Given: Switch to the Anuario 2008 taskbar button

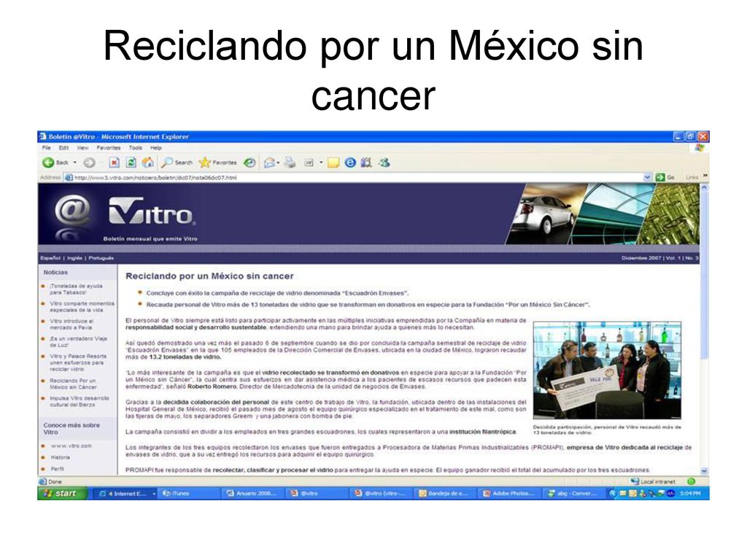Looking at the screenshot, I should pos(252,494).
